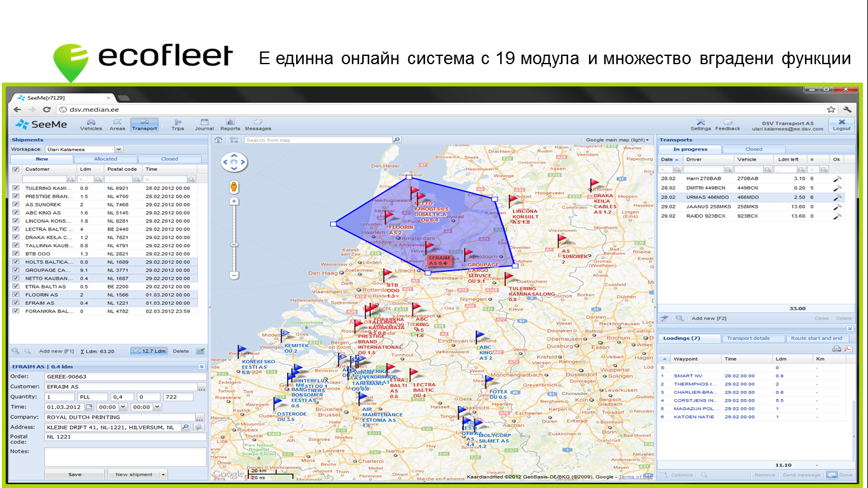Open the Areas module

click(118, 125)
